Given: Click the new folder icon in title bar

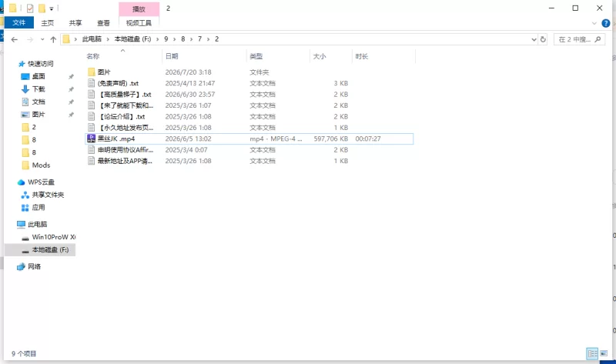Looking at the screenshot, I should point(42,8).
